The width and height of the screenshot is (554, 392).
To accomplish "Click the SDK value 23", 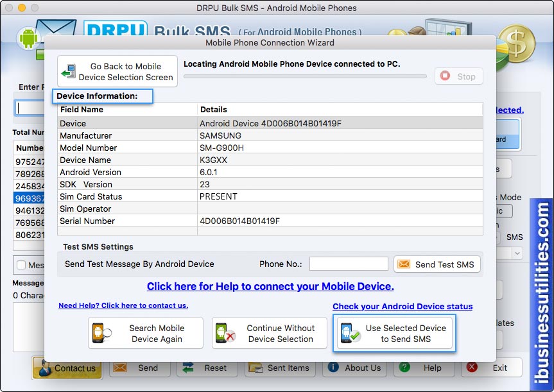I will click(205, 184).
